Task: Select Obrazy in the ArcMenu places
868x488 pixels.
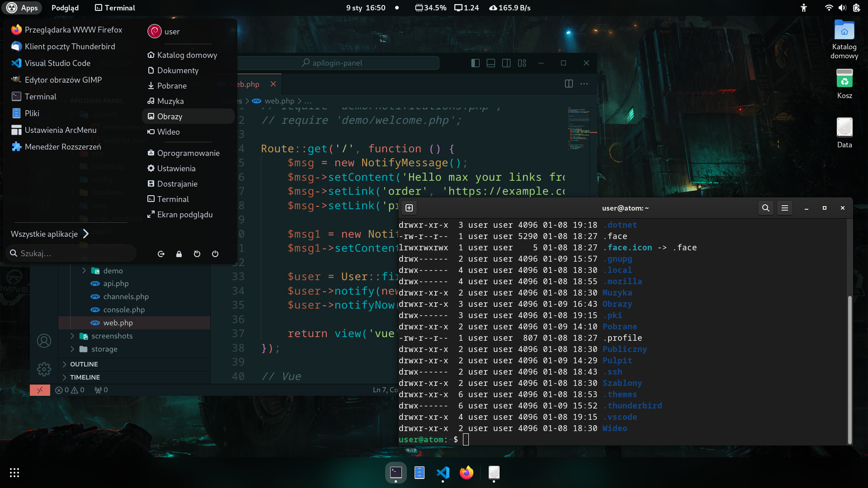Action: point(170,117)
